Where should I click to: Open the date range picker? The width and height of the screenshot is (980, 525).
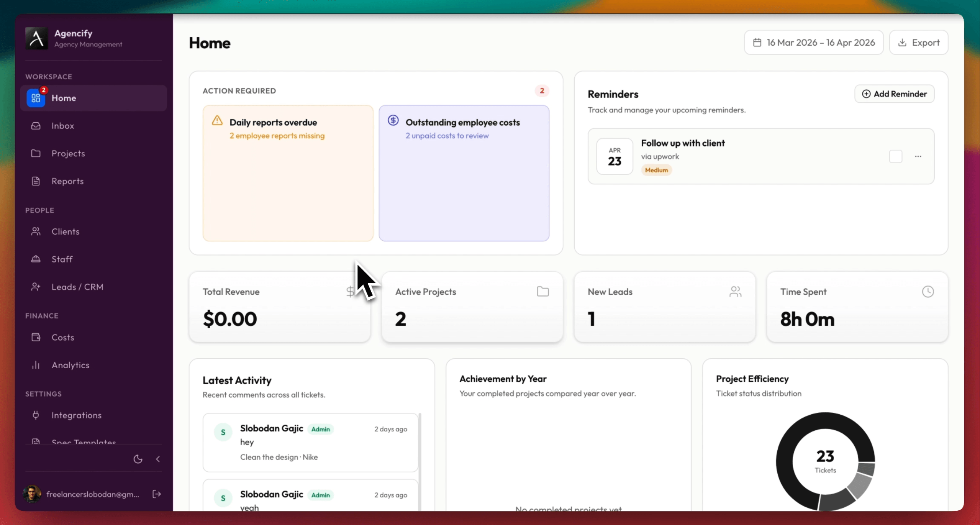coord(813,42)
